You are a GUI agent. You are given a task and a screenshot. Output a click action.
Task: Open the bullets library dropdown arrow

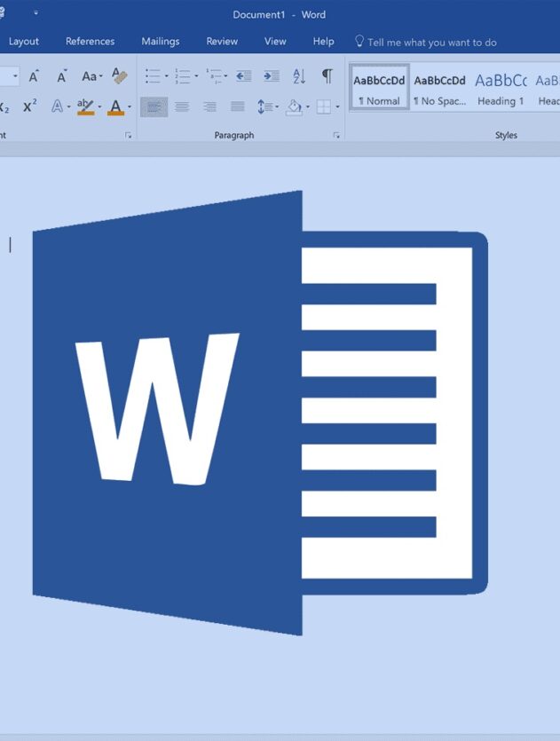(x=166, y=76)
